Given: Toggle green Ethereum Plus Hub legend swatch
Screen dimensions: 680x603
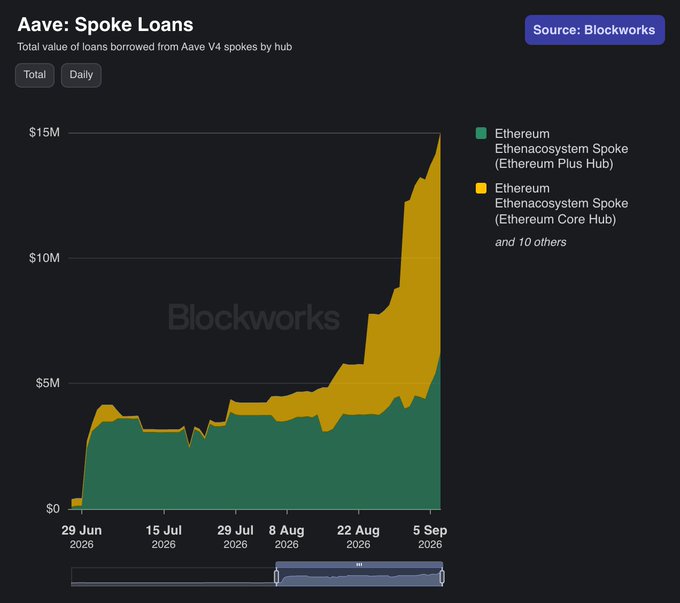Looking at the screenshot, I should click(x=481, y=133).
